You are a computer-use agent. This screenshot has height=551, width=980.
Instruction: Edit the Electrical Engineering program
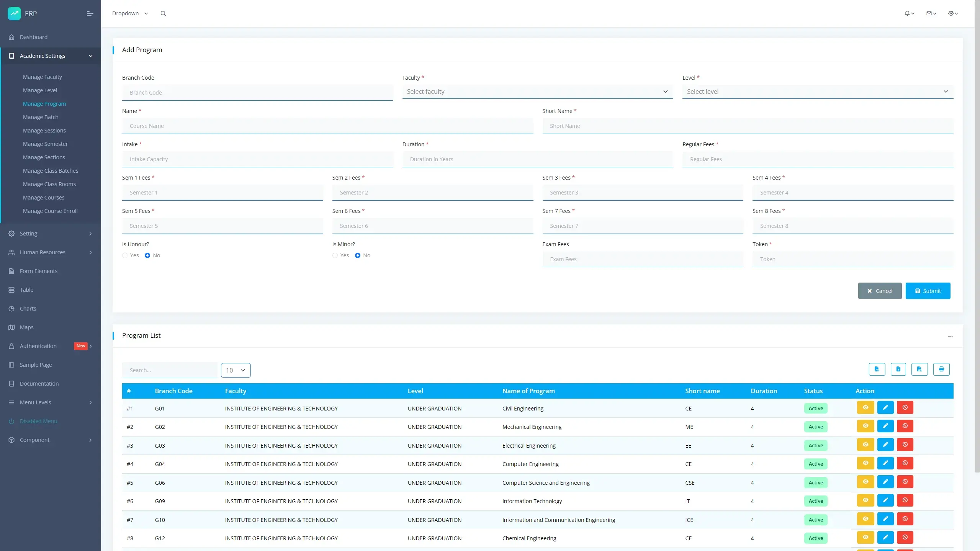(x=885, y=445)
